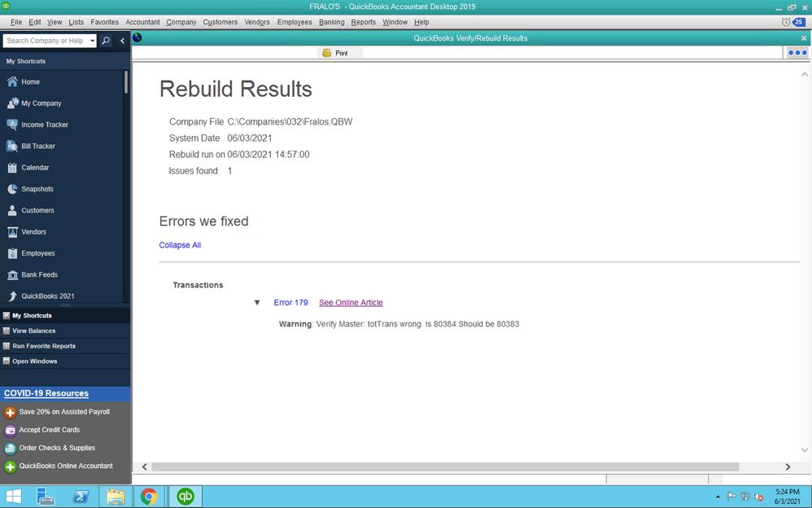Open the Vendors sidebar shortcut
Viewport: 812px width, 508px height.
pos(27,232)
